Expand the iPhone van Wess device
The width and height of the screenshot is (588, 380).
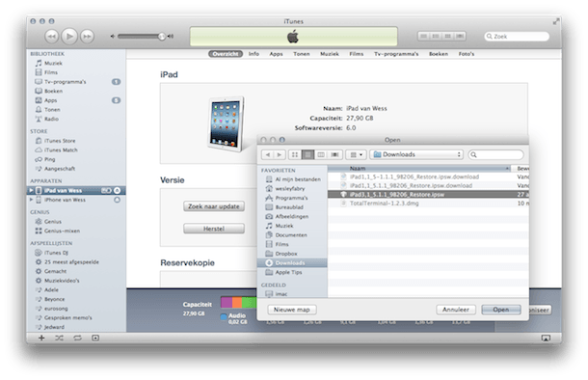pyautogui.click(x=31, y=200)
